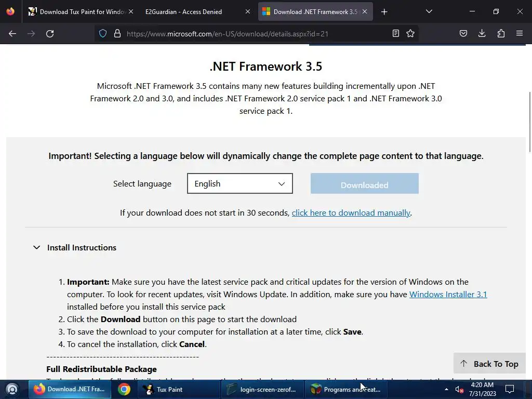Open the Save to Pocket icon

point(463,33)
